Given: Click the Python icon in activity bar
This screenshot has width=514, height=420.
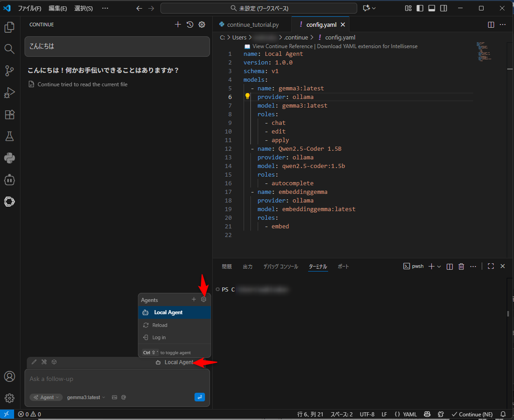Looking at the screenshot, I should pyautogui.click(x=10, y=158).
